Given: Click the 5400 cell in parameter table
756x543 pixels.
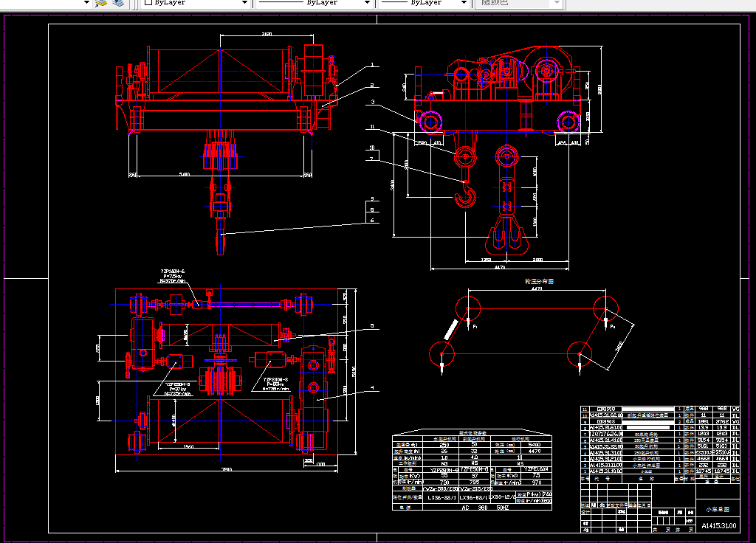Looking at the screenshot, I should click(x=535, y=445).
